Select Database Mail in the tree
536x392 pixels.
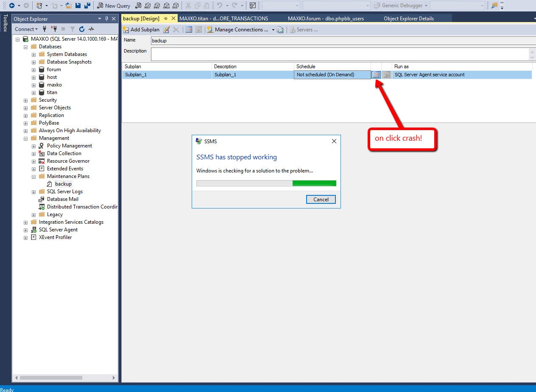click(x=63, y=199)
